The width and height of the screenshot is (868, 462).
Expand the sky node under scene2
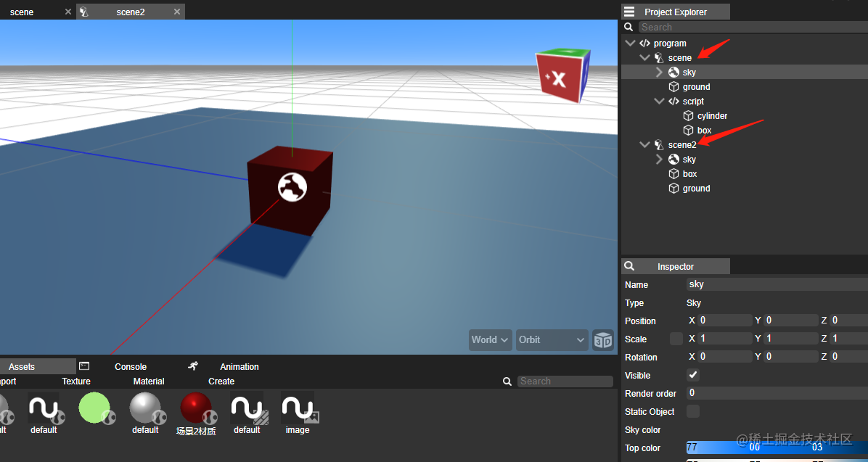pyautogui.click(x=658, y=159)
